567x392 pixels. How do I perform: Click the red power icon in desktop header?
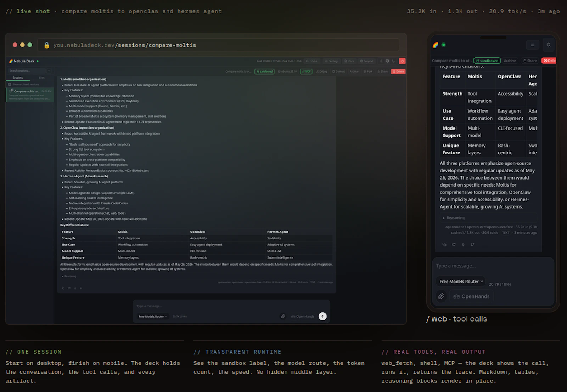402,61
